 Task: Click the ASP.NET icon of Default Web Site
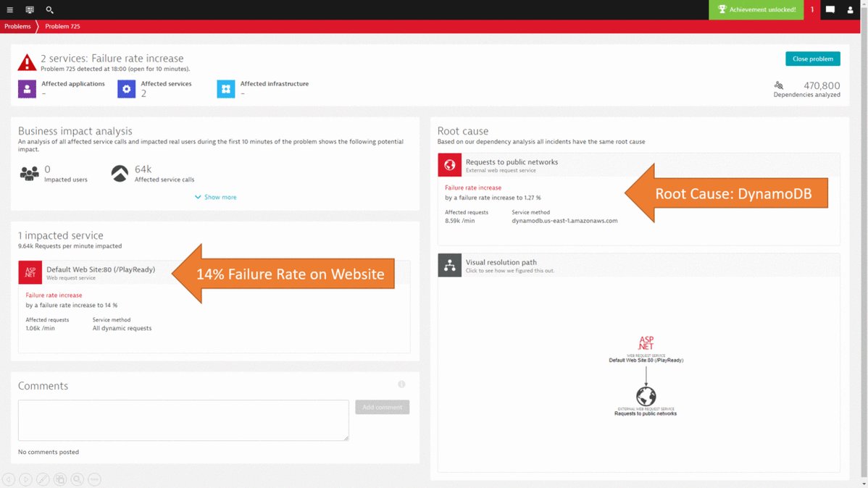pyautogui.click(x=30, y=272)
